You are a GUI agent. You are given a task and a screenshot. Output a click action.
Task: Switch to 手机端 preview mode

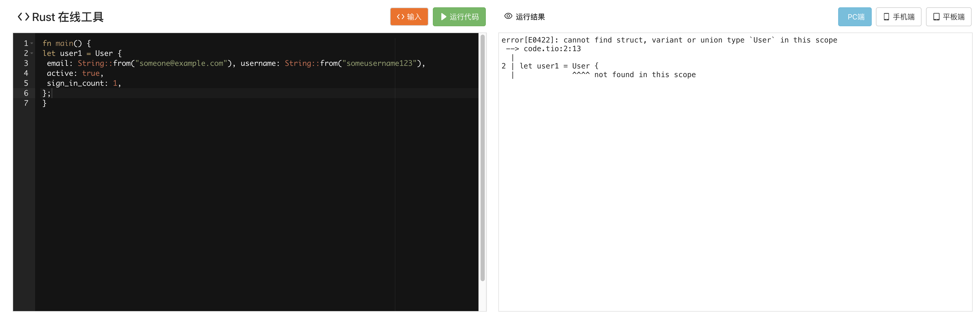click(x=898, y=17)
